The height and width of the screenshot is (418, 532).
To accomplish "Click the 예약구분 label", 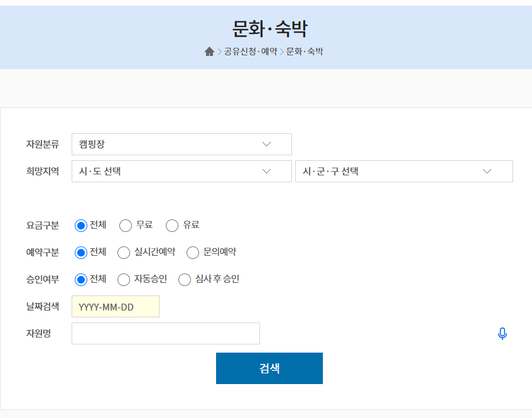I will tap(43, 253).
